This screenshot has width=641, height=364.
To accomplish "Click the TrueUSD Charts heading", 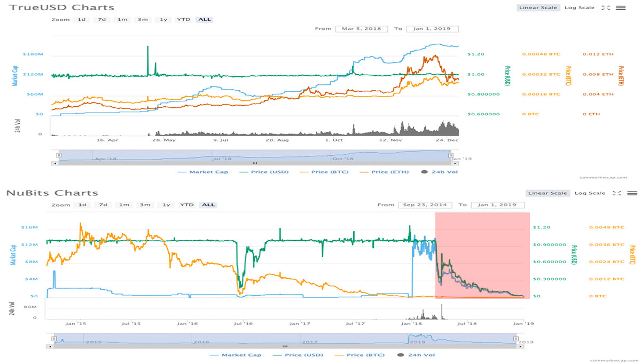I will (62, 7).
